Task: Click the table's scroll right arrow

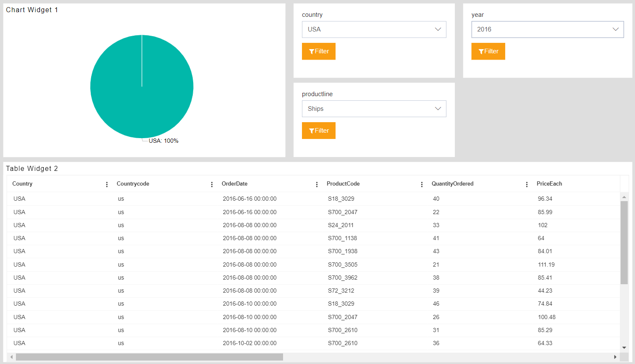Action: 615,357
